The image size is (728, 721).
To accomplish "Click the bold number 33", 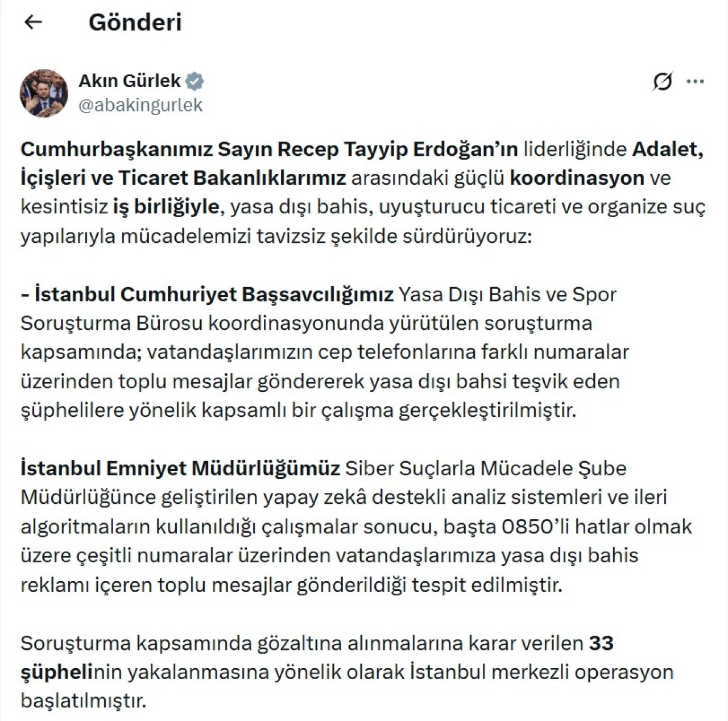I will point(601,643).
